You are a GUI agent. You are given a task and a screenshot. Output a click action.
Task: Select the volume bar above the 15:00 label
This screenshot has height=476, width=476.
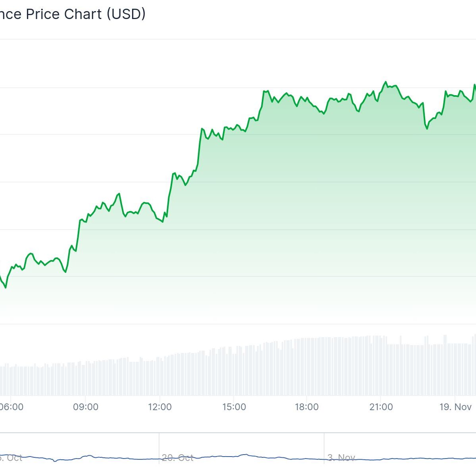tap(234, 371)
